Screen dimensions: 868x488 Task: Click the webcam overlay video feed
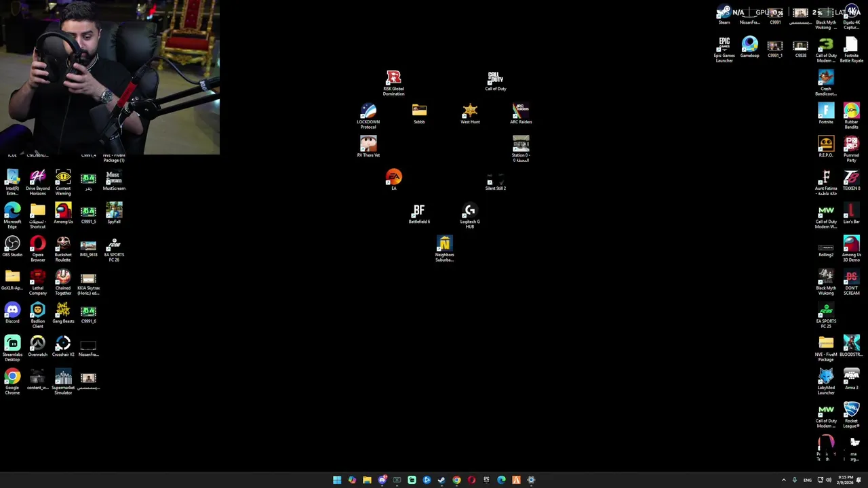110,77
